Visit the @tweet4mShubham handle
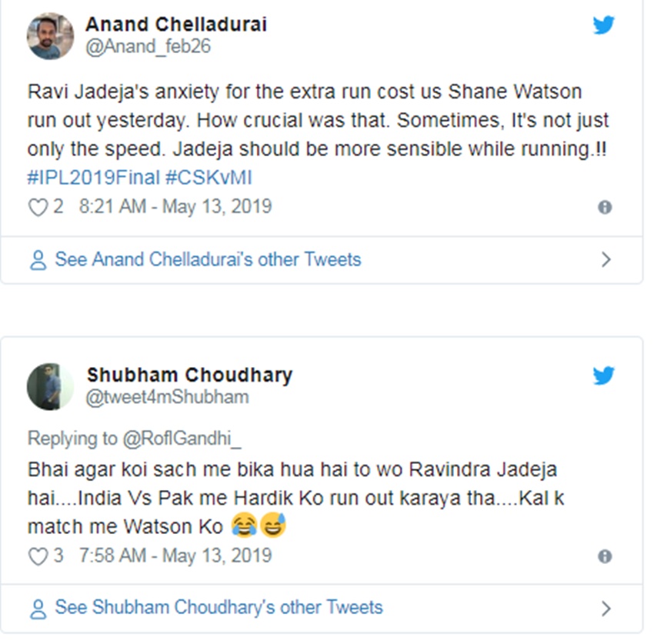The height and width of the screenshot is (644, 654). (x=168, y=397)
